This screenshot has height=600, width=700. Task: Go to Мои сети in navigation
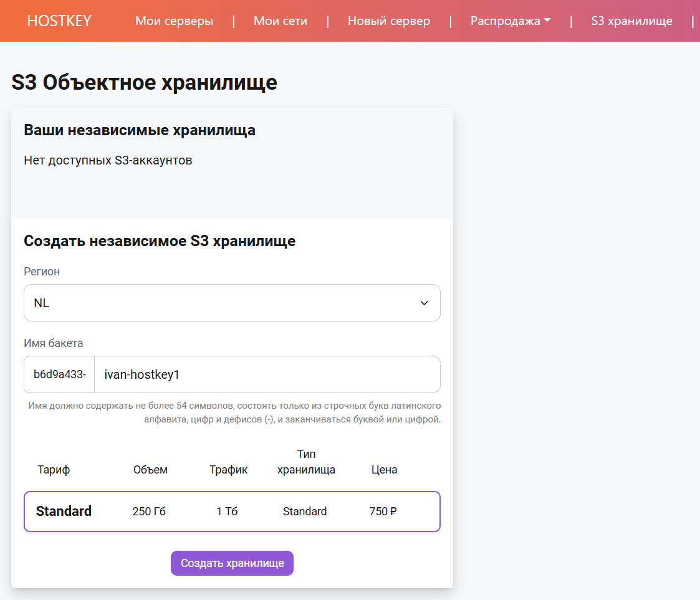[280, 21]
